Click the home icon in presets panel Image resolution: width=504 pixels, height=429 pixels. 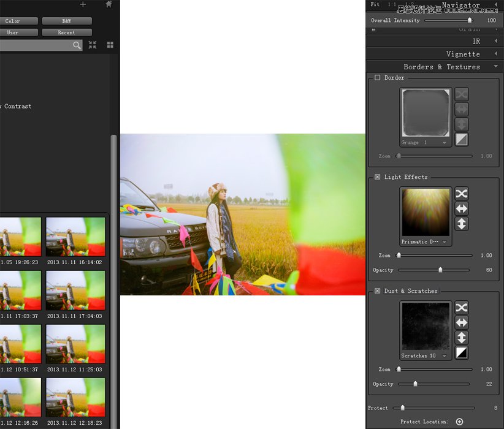(109, 4)
